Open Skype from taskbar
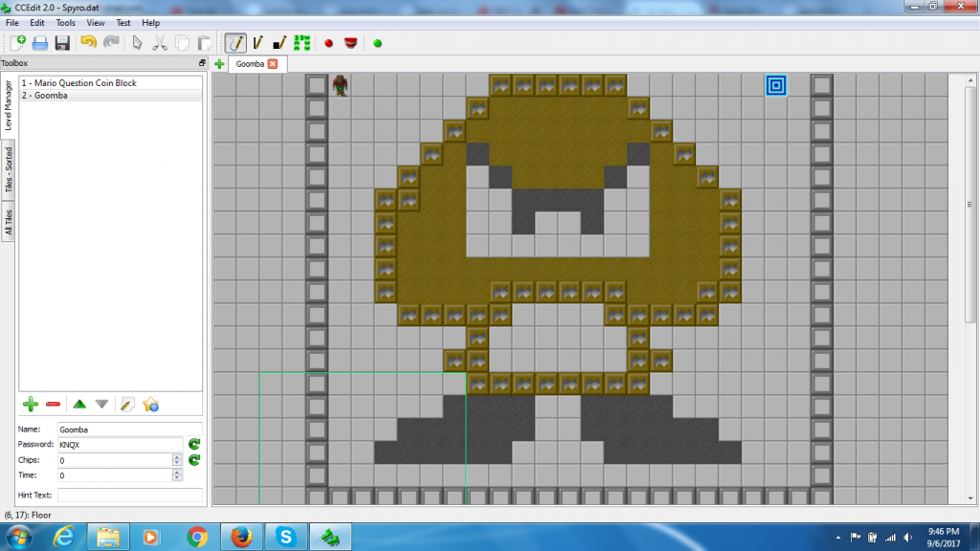The image size is (980, 551). pos(285,537)
